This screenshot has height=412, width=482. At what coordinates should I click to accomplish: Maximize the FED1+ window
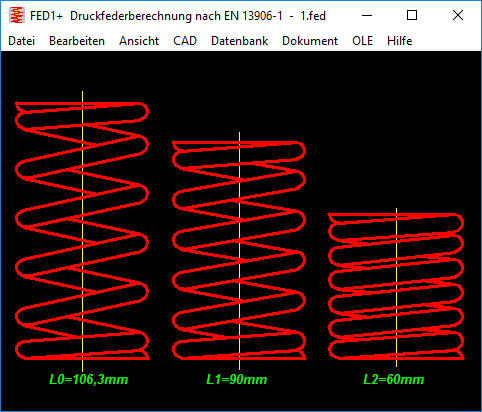412,15
